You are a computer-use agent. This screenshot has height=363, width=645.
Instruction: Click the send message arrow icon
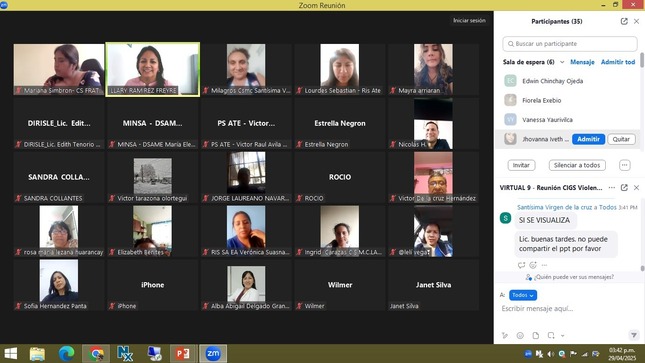pyautogui.click(x=634, y=335)
